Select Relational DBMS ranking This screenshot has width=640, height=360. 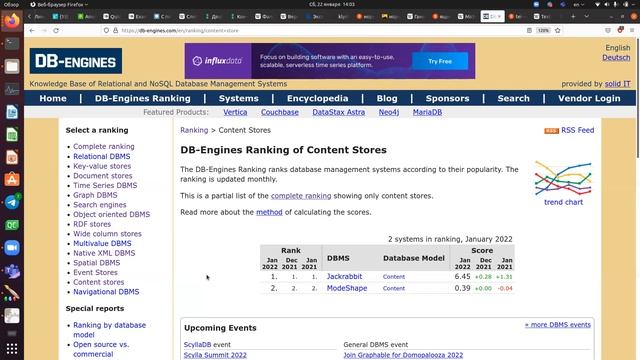102,156
